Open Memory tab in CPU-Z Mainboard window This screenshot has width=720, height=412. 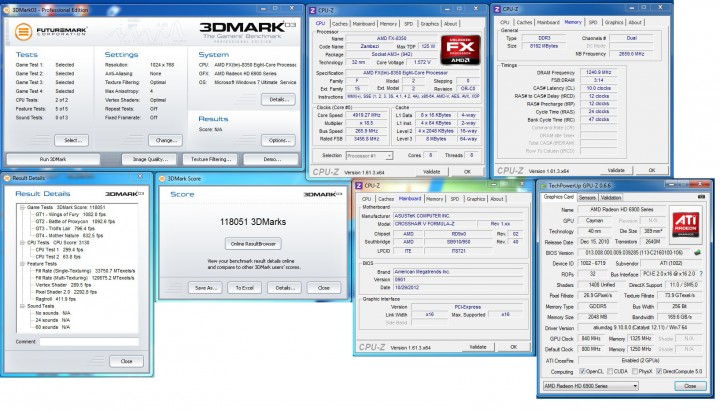point(434,199)
